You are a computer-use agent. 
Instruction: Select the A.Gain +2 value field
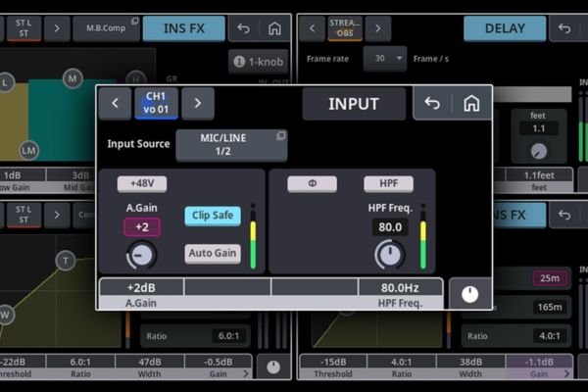[x=142, y=227]
